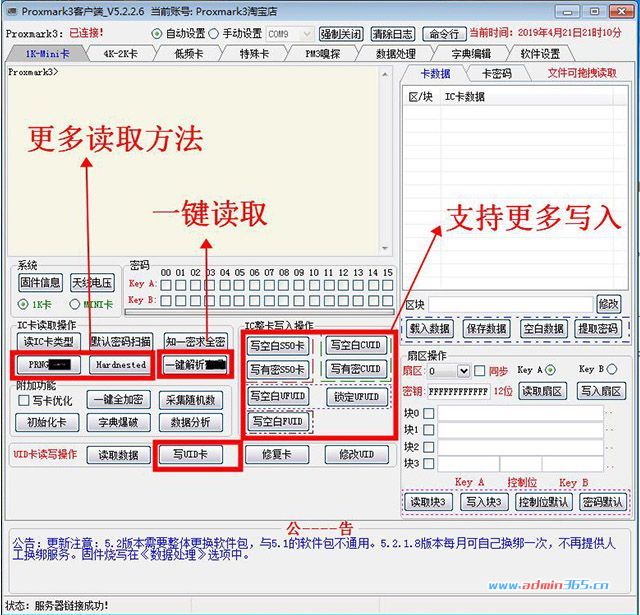Open the 卡密码 tab
The width and height of the screenshot is (640, 615).
coord(497,74)
